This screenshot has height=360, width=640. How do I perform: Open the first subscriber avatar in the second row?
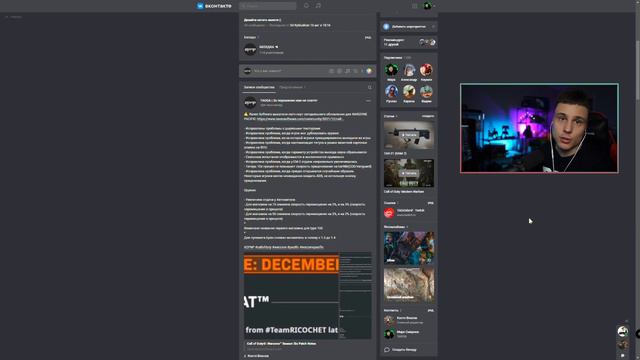391,92
